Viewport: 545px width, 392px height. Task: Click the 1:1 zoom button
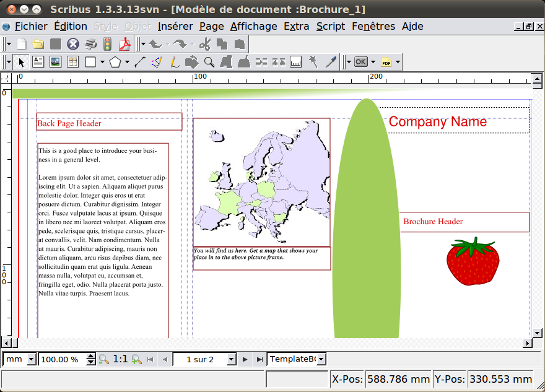pos(120,359)
